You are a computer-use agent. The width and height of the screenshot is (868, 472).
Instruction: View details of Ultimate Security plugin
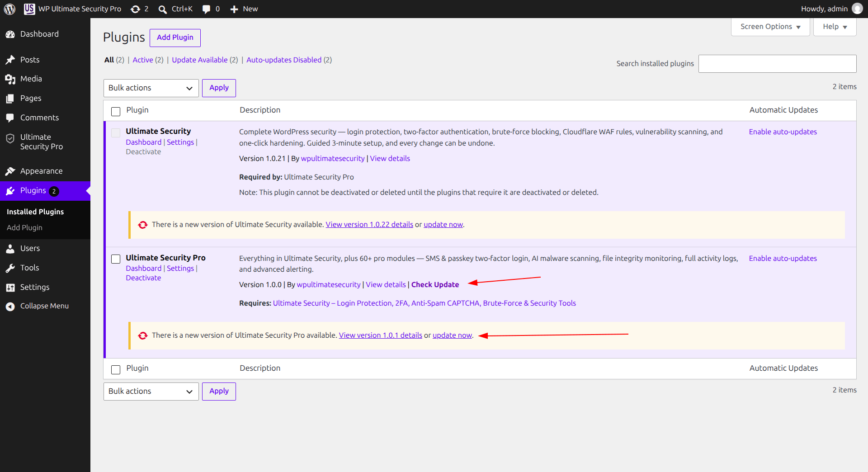coord(390,158)
